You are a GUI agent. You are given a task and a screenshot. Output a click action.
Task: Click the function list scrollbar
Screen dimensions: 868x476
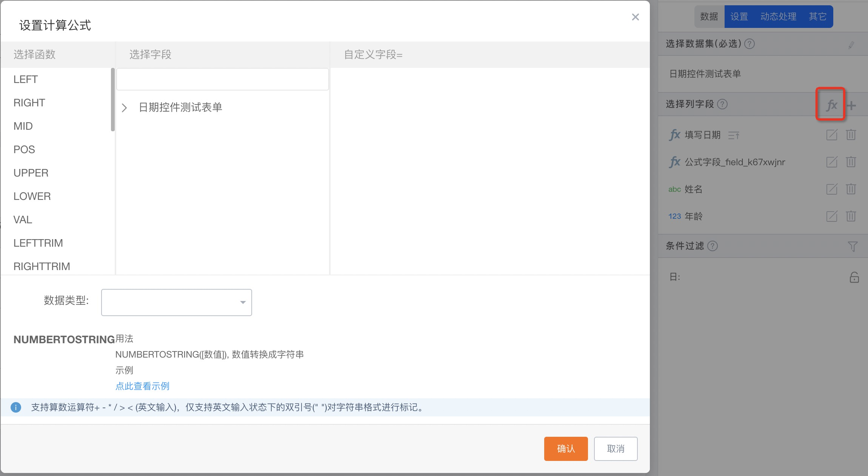[x=112, y=100]
